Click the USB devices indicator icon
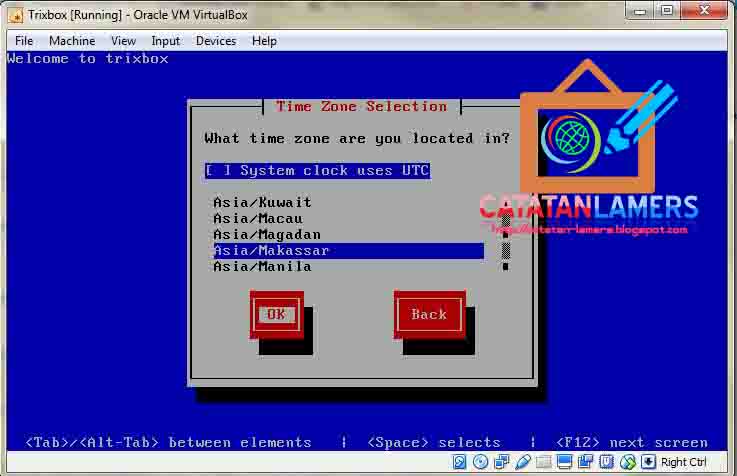The height and width of the screenshot is (476, 737). (523, 462)
